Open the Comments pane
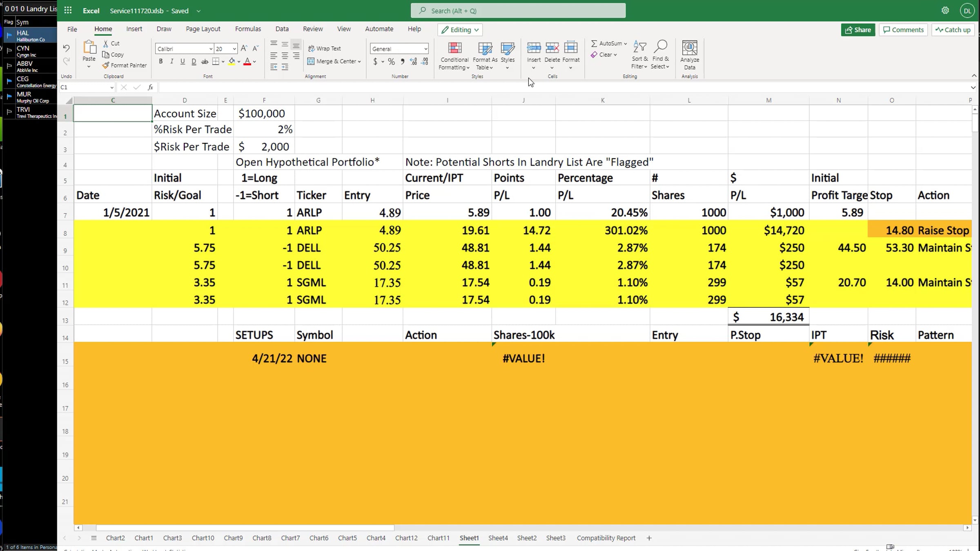This screenshot has width=980, height=551. pos(903,30)
